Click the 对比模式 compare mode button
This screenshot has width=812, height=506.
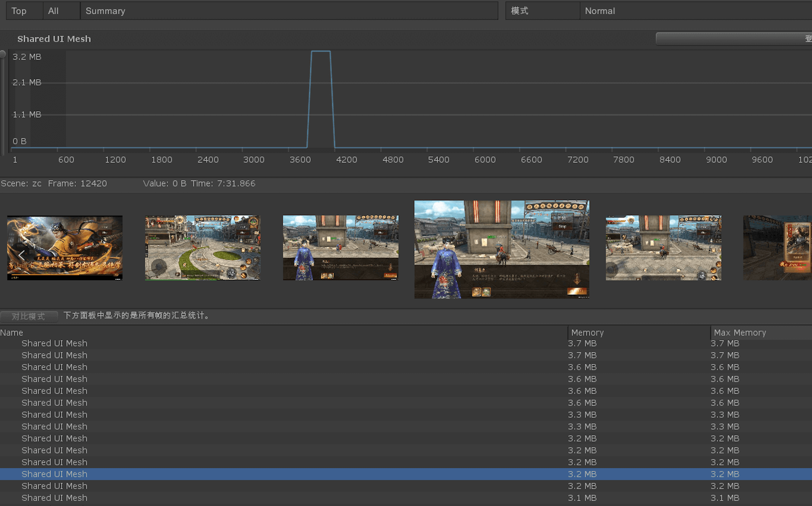[29, 316]
